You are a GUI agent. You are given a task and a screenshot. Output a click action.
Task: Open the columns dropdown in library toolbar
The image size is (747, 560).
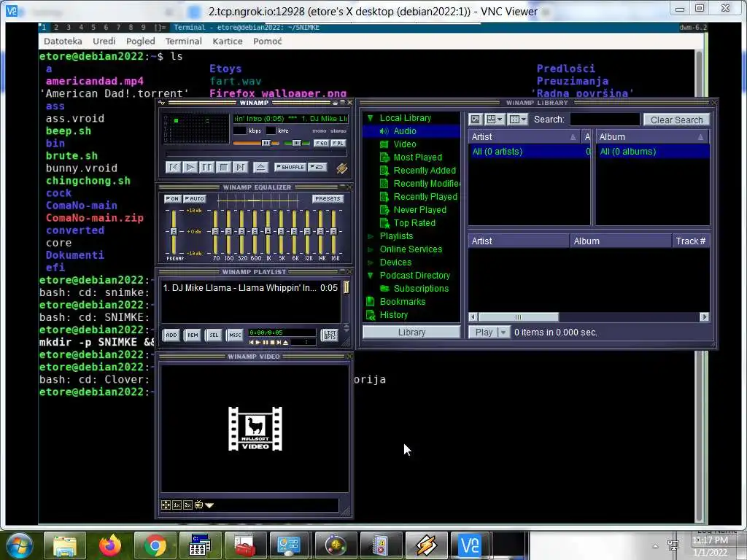point(517,120)
